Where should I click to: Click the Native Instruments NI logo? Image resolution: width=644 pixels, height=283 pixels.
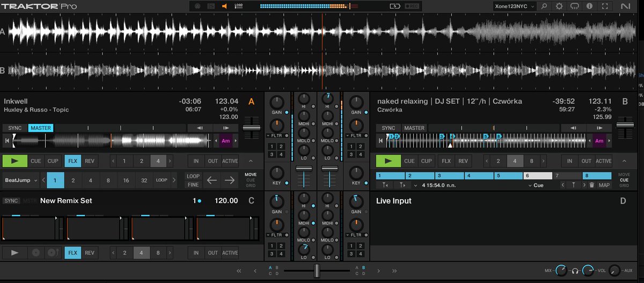(x=625, y=6)
